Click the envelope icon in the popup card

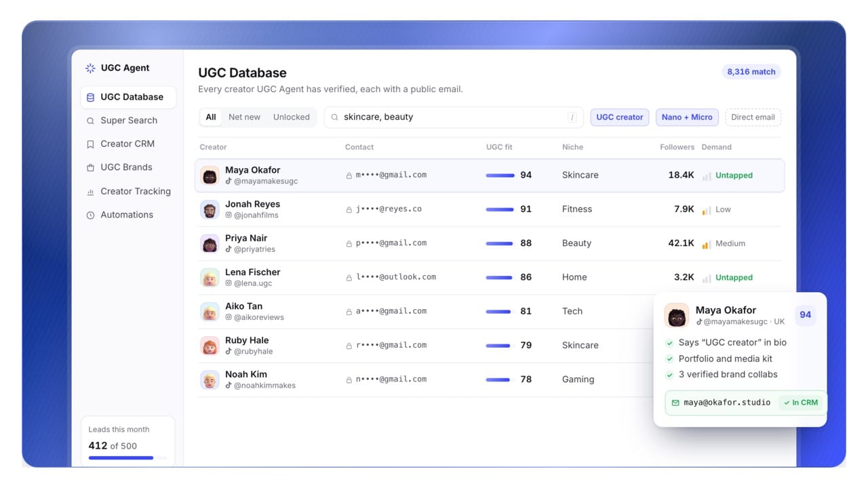pos(675,403)
